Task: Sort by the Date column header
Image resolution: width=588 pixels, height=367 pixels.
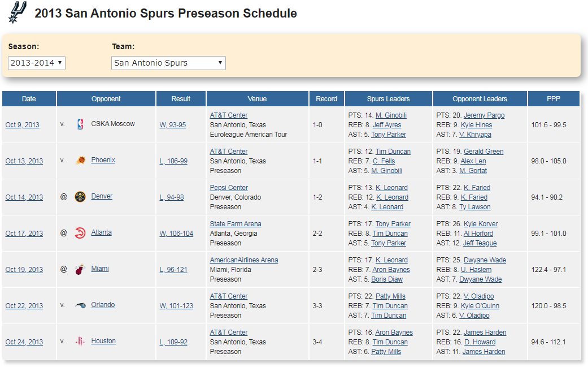Action: (x=29, y=99)
